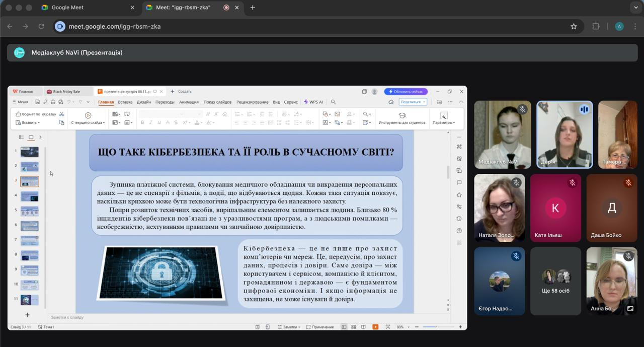Viewport: 644px width, 347px height.
Task: Select slide 6 thumbnail in the panel
Action: pos(30,226)
